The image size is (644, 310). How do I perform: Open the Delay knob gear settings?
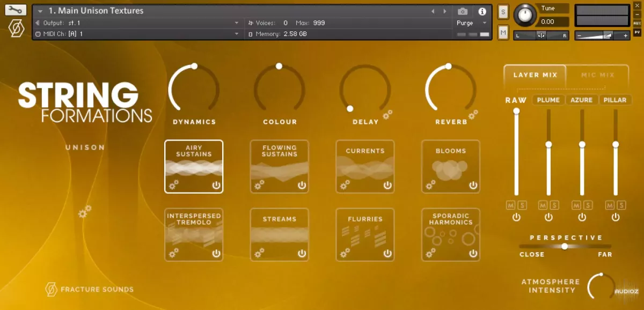[387, 114]
